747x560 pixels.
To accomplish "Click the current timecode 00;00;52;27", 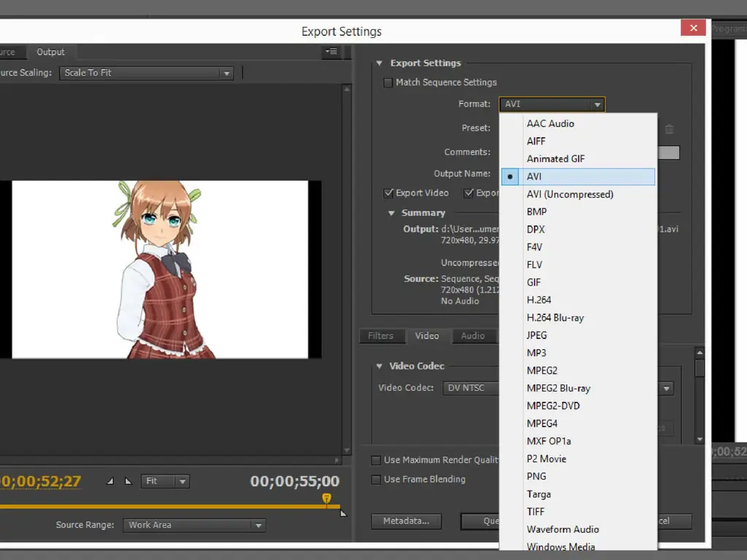I will tap(41, 481).
